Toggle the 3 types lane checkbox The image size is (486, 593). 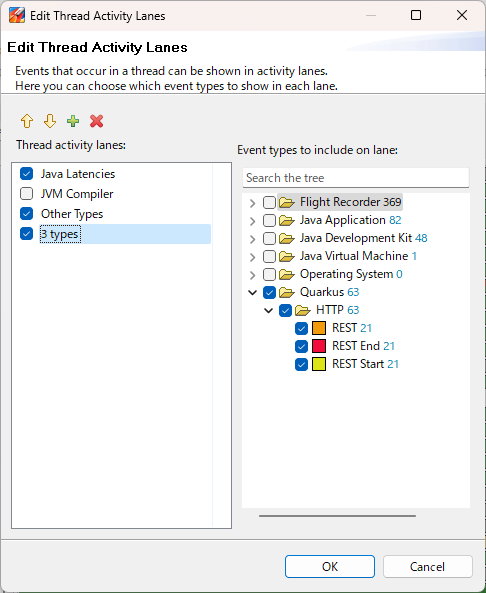26,234
